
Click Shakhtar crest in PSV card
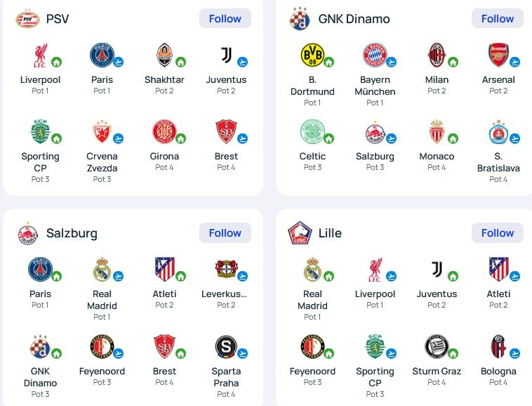tap(164, 55)
